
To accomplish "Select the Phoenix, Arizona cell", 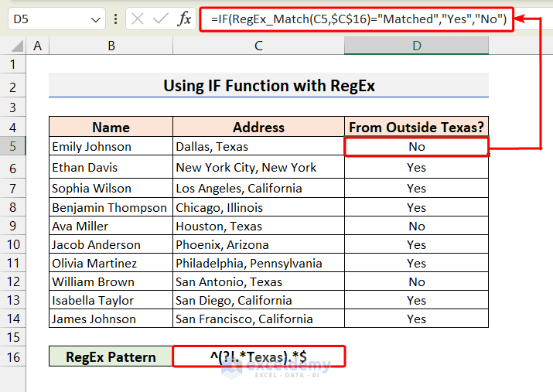I will pyautogui.click(x=258, y=244).
